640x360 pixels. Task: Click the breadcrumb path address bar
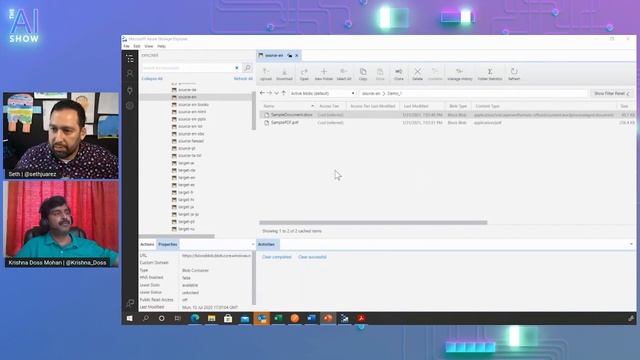(473, 93)
